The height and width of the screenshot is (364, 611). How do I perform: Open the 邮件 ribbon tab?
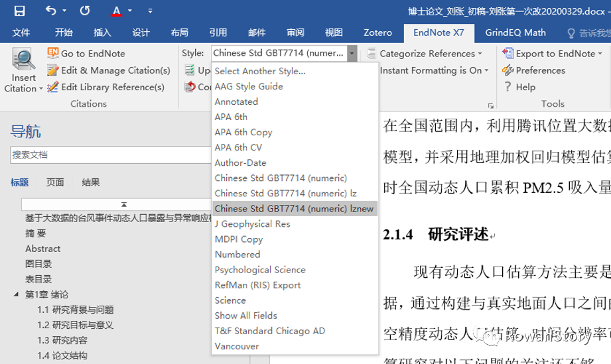257,32
